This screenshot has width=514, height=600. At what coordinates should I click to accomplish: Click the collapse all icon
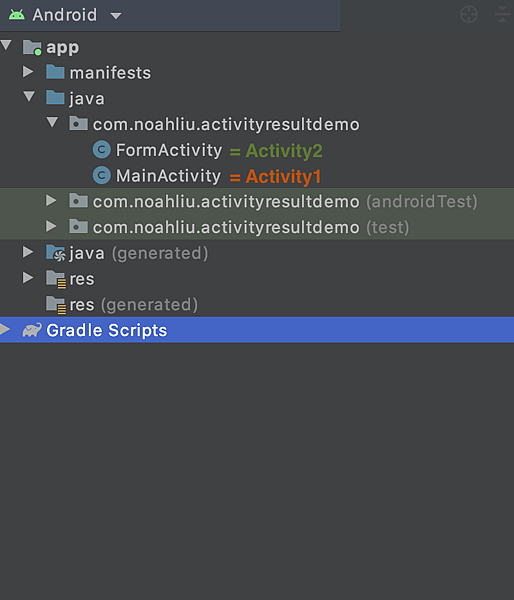(503, 15)
